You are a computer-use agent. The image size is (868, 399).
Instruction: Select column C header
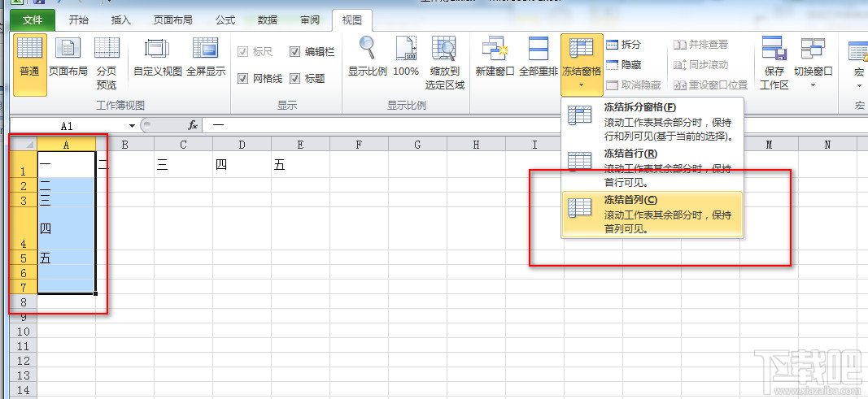[x=183, y=144]
